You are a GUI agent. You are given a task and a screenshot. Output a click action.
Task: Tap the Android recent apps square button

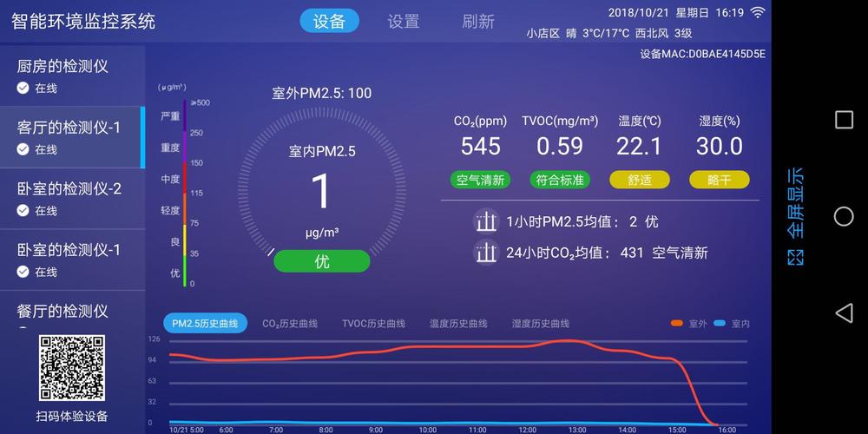pyautogui.click(x=844, y=120)
